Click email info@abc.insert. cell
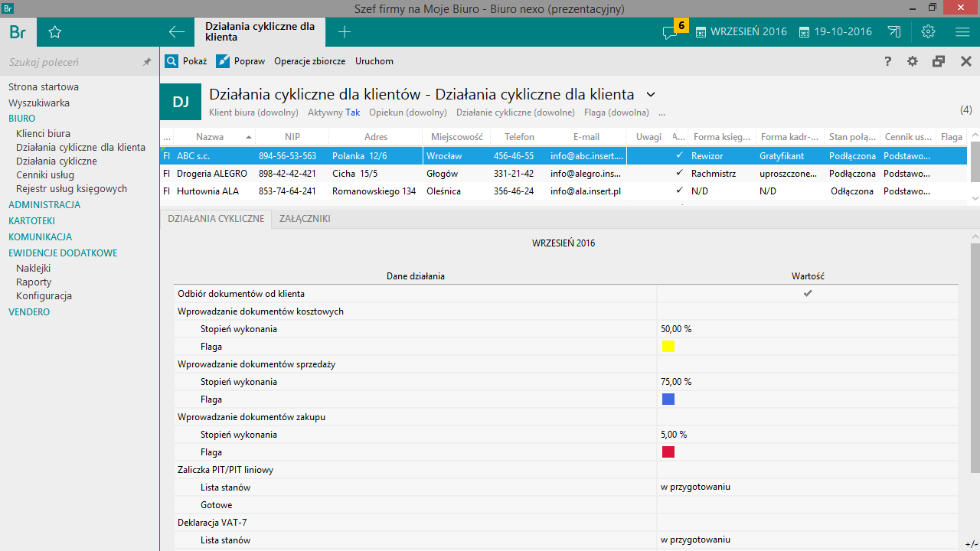The width and height of the screenshot is (980, 551). pos(587,155)
